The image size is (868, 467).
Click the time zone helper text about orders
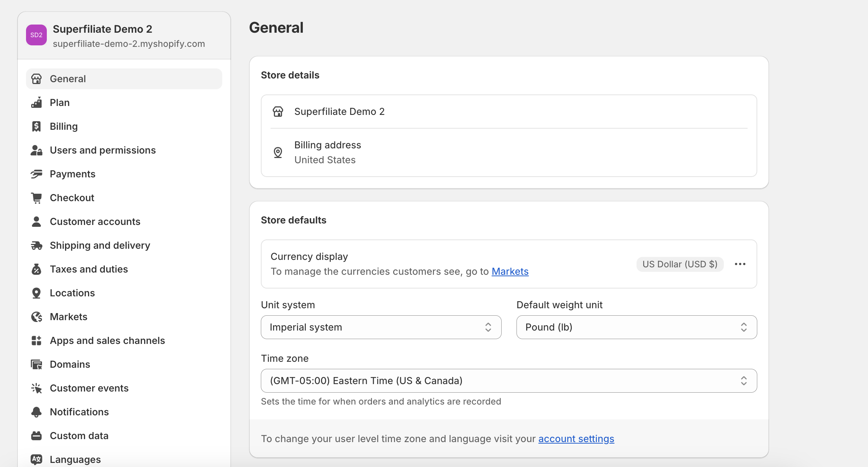[x=381, y=402]
